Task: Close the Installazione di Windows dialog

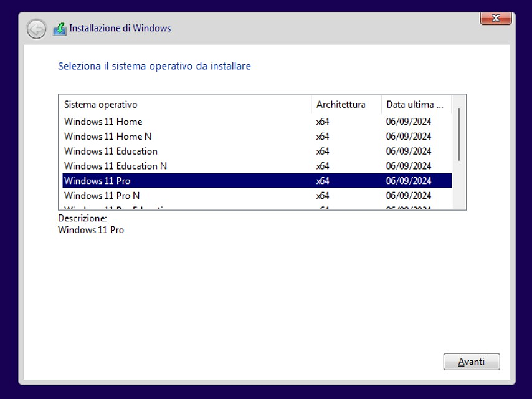Action: 496,18
